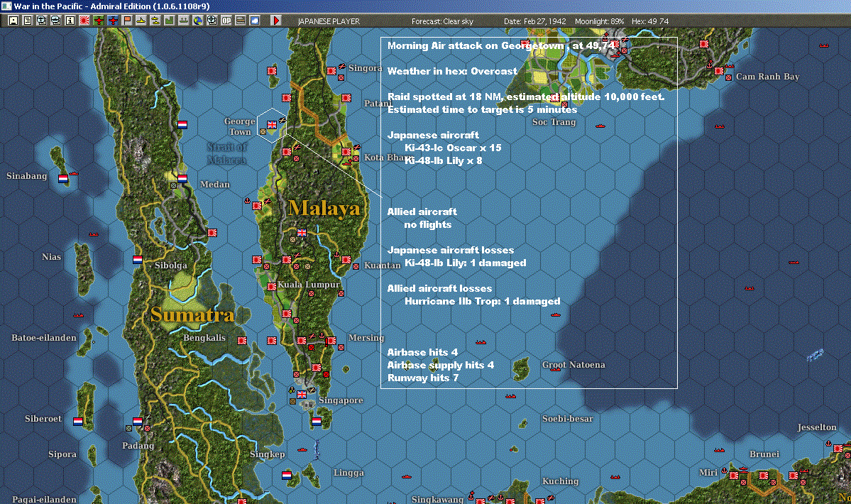Screen dimensions: 851x504
Task: Click 'Moonlight: 89%' status text
Action: click(x=599, y=21)
